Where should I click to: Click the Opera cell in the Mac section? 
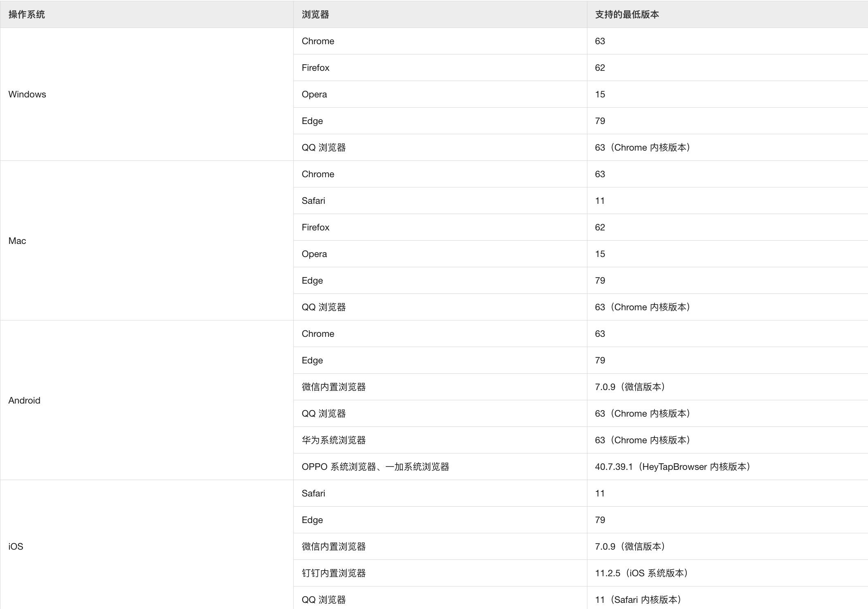click(x=315, y=254)
